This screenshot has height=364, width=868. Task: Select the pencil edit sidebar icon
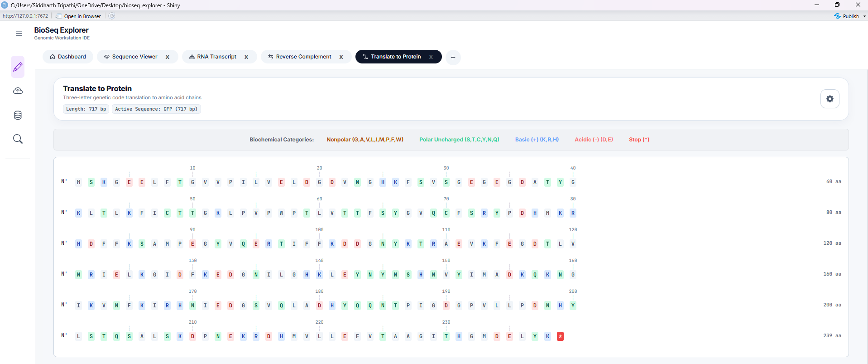(18, 67)
